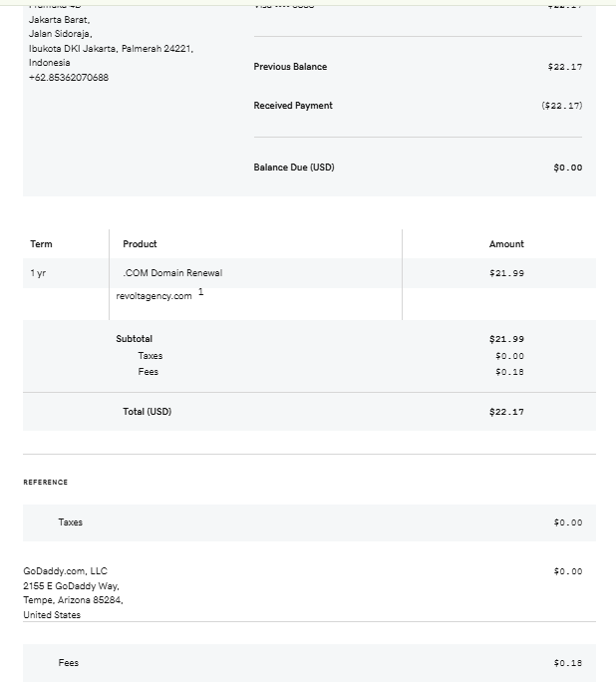Viewport: 616px width, 686px height.
Task: Select the $21.99 amount in the product row
Action: (x=506, y=273)
